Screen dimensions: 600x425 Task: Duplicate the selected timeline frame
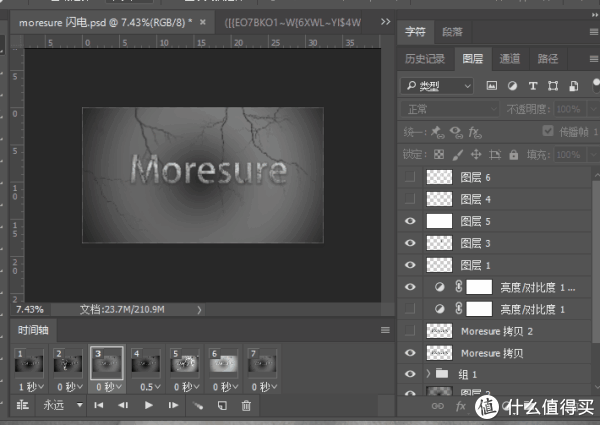tap(221, 405)
